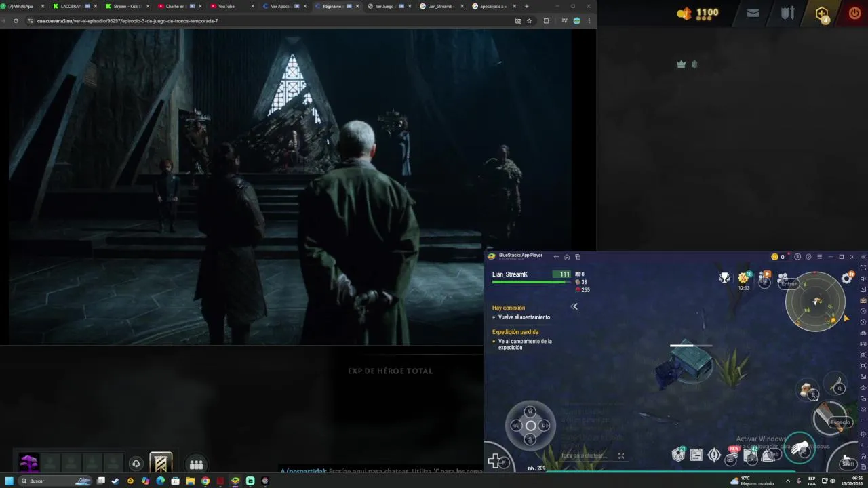Open BlueStacks account profile icon
Viewport: 868px width, 488px height.
(x=797, y=257)
